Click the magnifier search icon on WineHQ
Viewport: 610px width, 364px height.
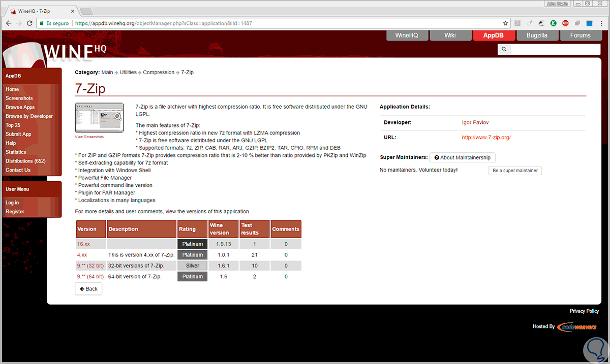click(504, 49)
